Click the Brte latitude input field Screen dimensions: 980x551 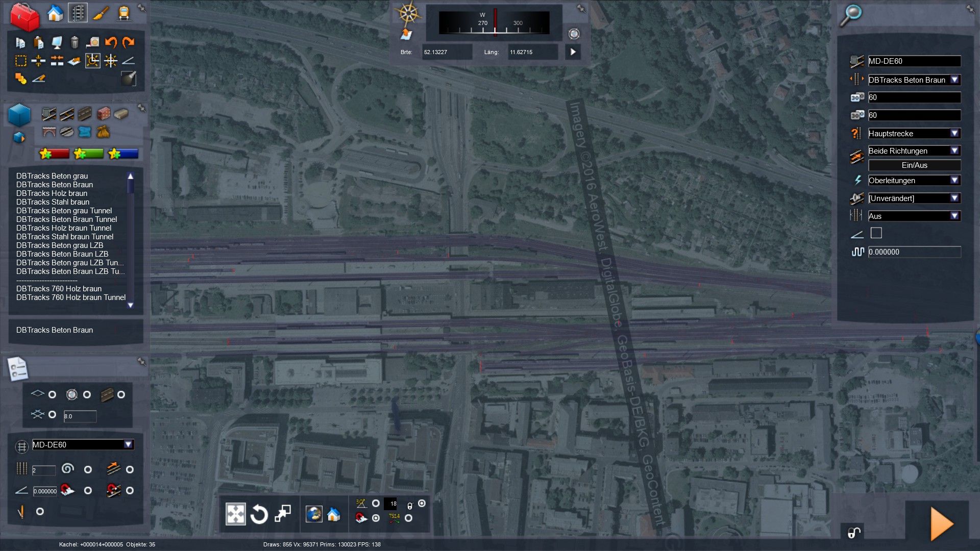point(446,52)
